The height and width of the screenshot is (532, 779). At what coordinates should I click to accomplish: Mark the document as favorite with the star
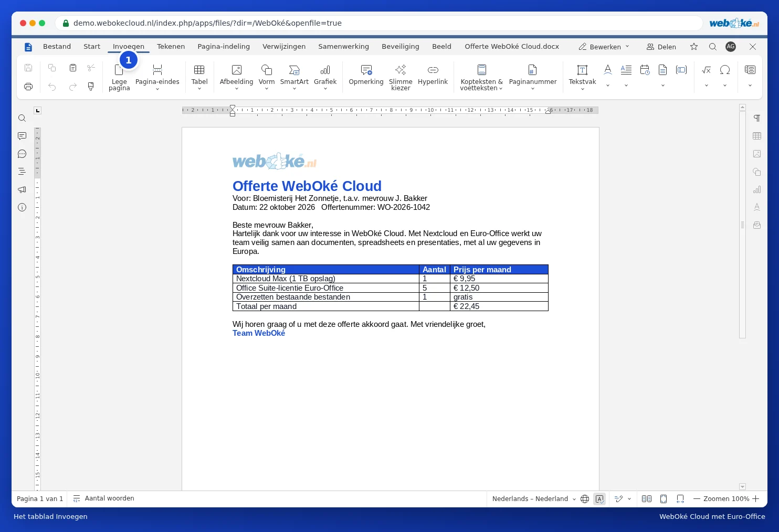[x=694, y=47]
